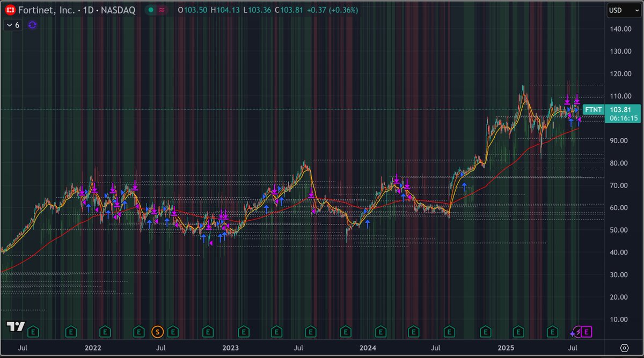
Task: Click the TradingView logo
Action: pos(16,327)
